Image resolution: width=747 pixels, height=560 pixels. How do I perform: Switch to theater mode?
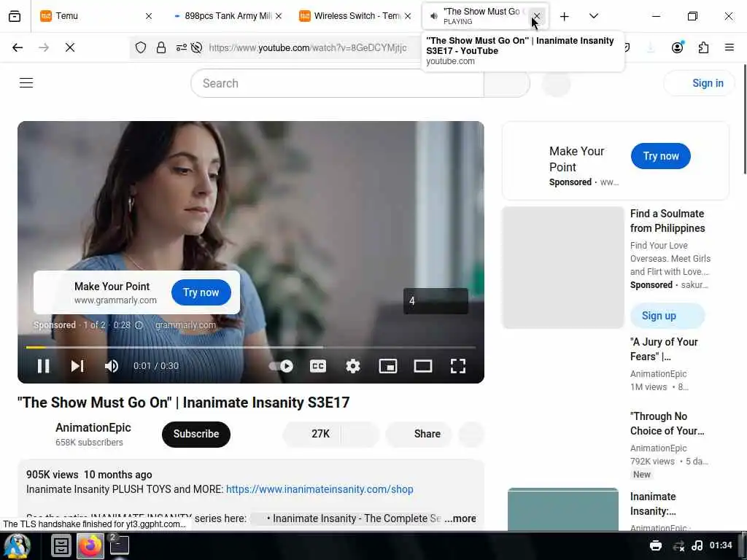point(422,366)
